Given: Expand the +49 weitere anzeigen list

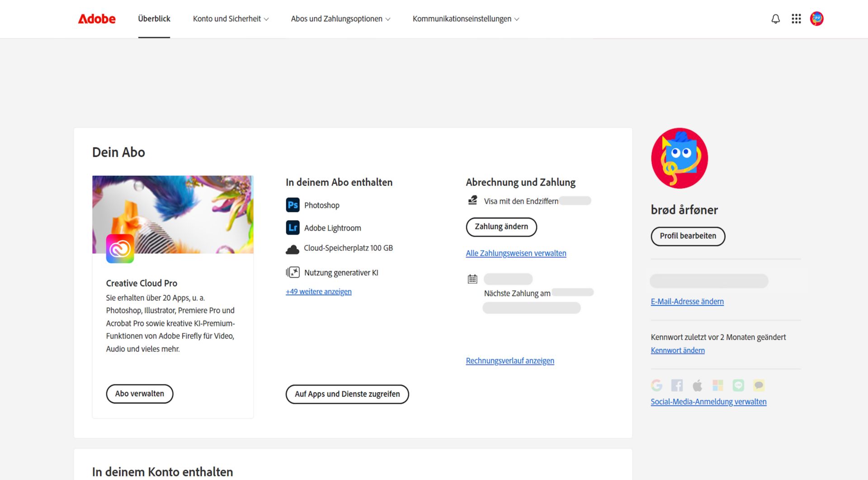Looking at the screenshot, I should 318,291.
